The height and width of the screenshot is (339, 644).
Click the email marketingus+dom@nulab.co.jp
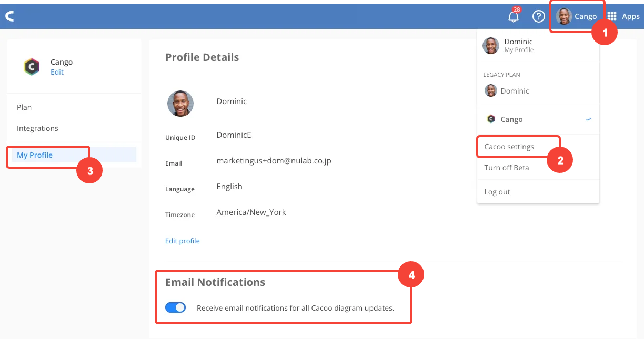click(x=274, y=160)
